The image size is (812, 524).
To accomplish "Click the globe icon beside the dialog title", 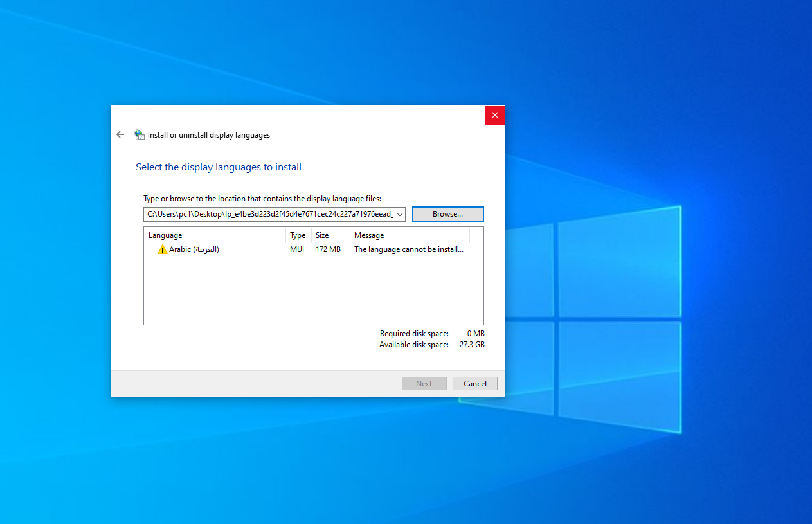I will tap(140, 135).
